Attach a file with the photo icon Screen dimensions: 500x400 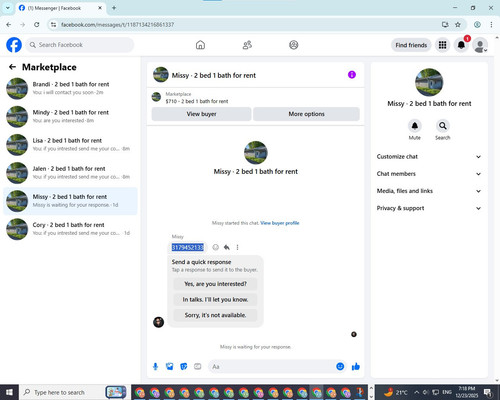click(x=170, y=367)
